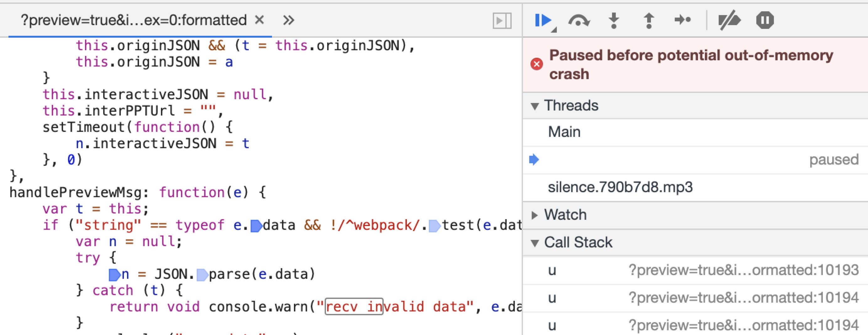Toggle pause on exceptions
The height and width of the screenshot is (335, 868).
[764, 20]
